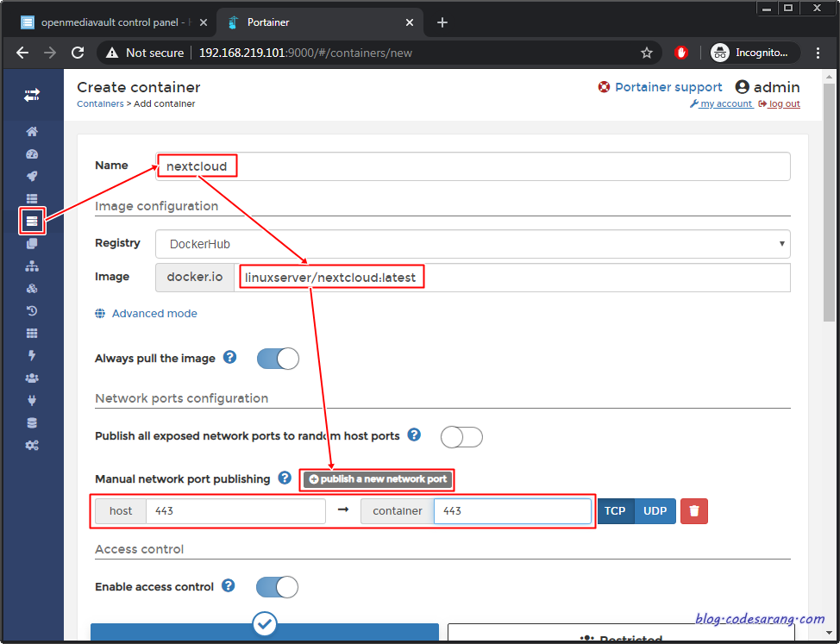Open Registries database icon in sidebar

click(x=32, y=423)
